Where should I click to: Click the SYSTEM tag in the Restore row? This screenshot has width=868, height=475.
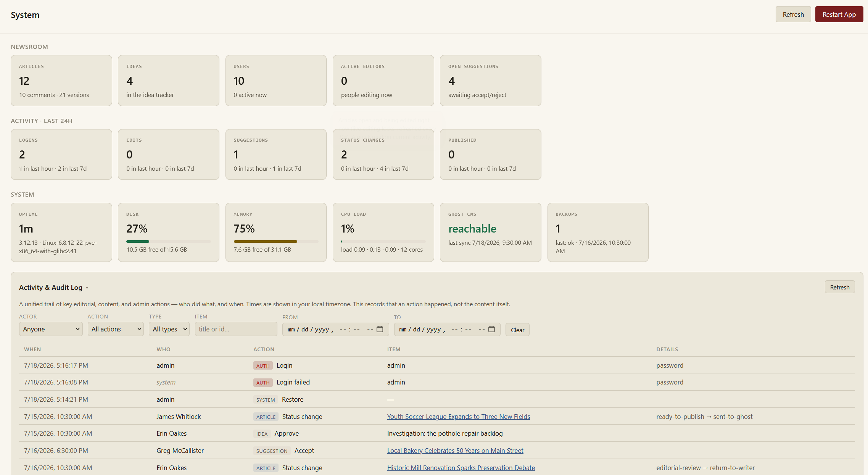pos(266,400)
